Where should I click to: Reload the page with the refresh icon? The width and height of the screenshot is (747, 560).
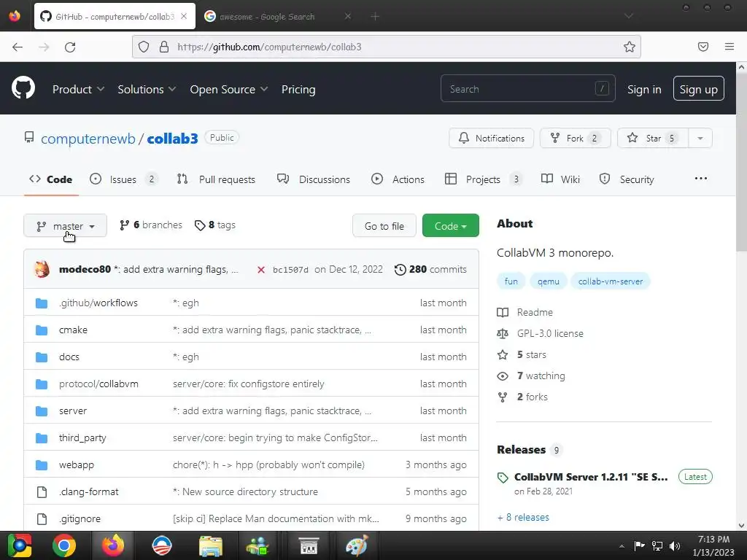coord(70,47)
